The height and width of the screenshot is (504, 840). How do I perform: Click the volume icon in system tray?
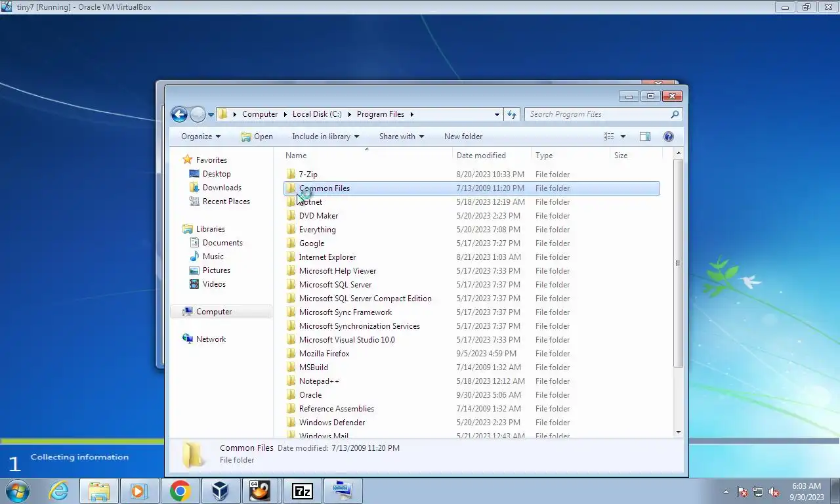[x=774, y=492]
